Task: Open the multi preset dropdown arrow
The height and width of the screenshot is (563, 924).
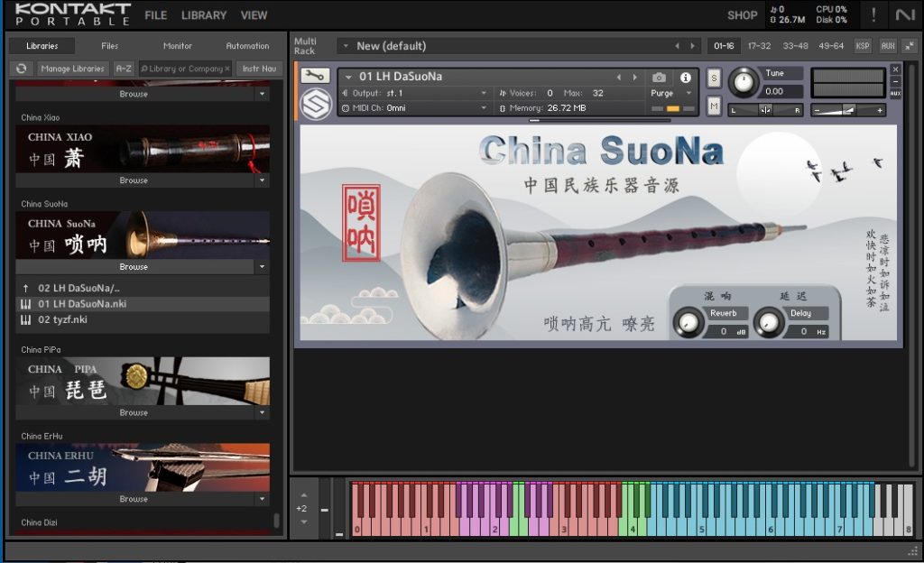Action: pos(346,46)
